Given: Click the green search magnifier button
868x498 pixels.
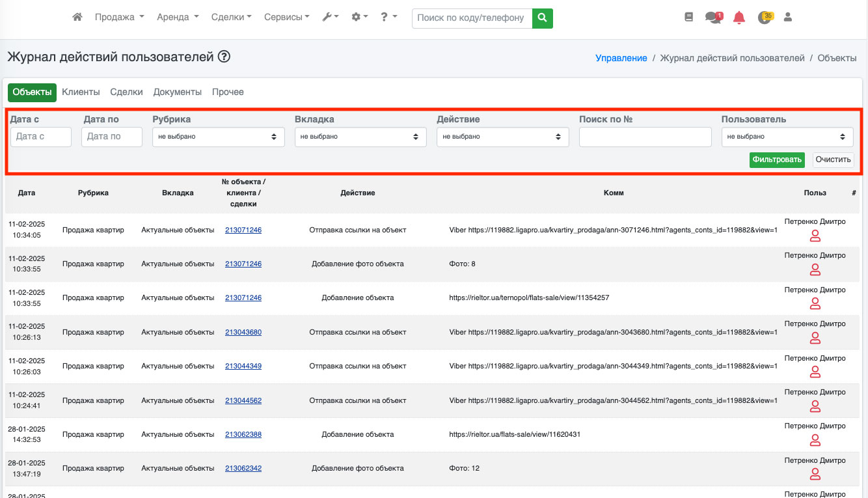Looking at the screenshot, I should [x=542, y=18].
